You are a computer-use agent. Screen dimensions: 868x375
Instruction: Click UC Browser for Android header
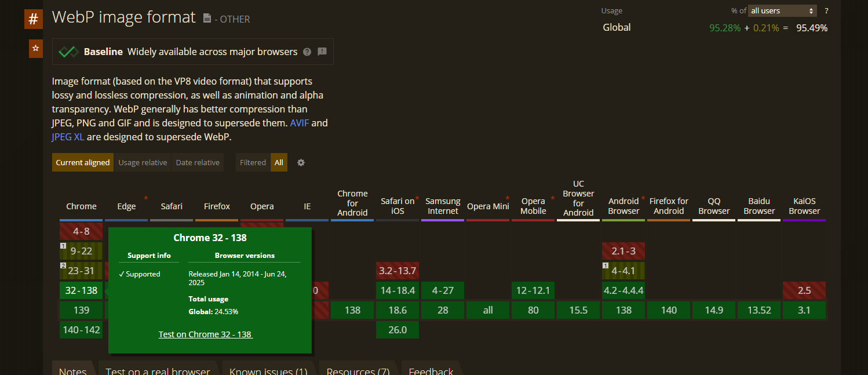click(x=578, y=198)
